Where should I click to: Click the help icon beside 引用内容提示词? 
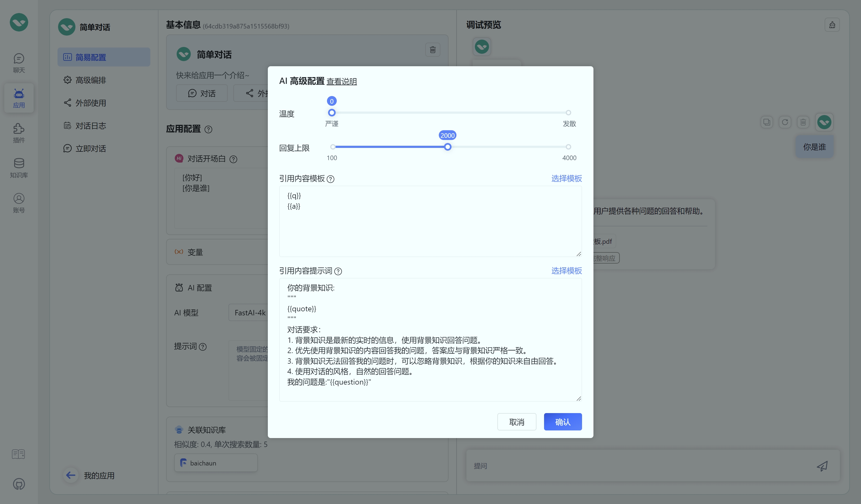[338, 271]
